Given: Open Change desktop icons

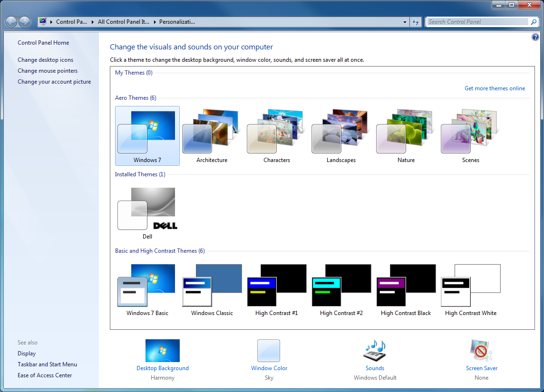Looking at the screenshot, I should (x=46, y=59).
